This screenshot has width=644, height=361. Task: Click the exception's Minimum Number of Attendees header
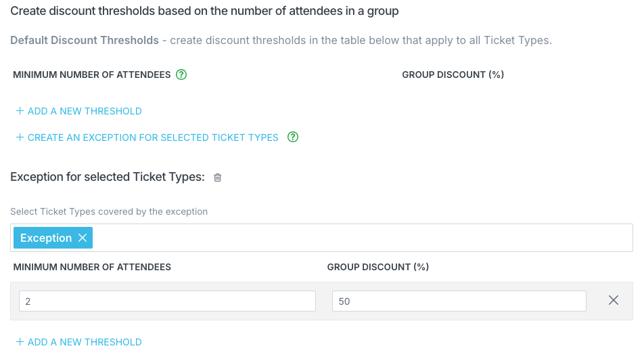tap(92, 267)
